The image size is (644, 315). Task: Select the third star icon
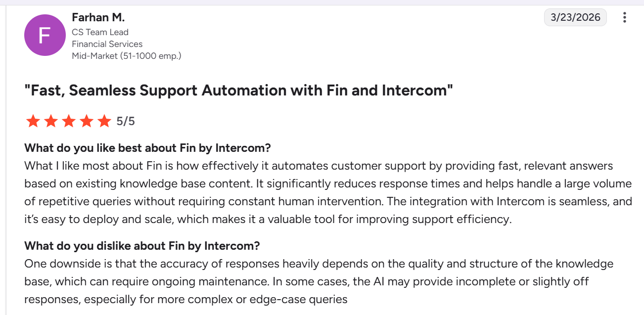[x=69, y=120]
